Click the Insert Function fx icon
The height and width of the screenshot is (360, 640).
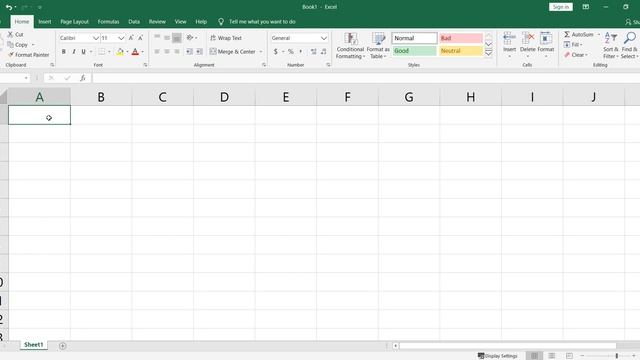83,78
